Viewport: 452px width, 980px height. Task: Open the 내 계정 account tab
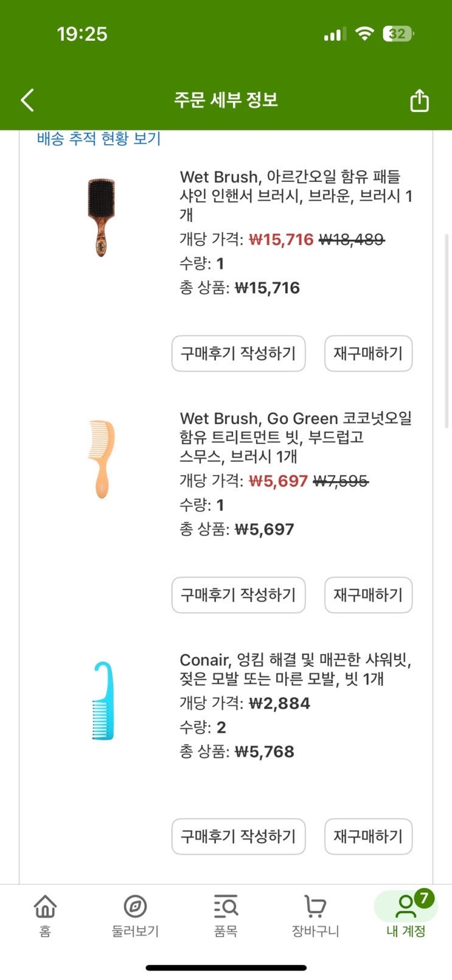(x=405, y=915)
